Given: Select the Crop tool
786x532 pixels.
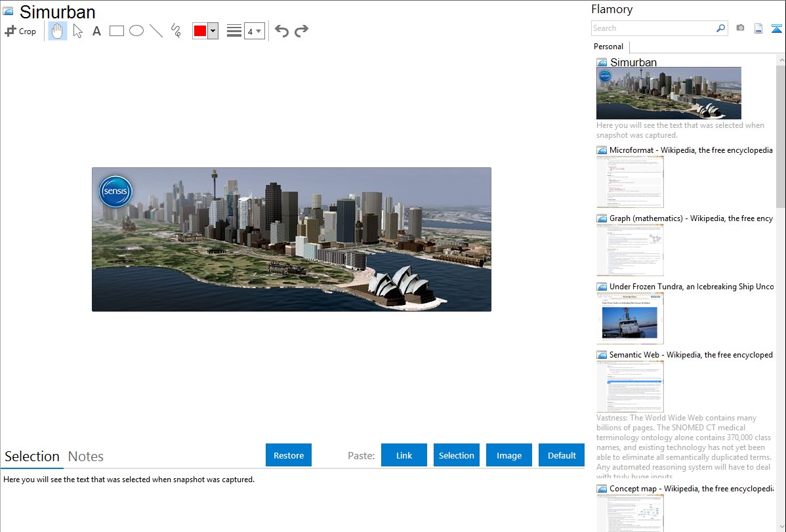Looking at the screenshot, I should pos(20,31).
